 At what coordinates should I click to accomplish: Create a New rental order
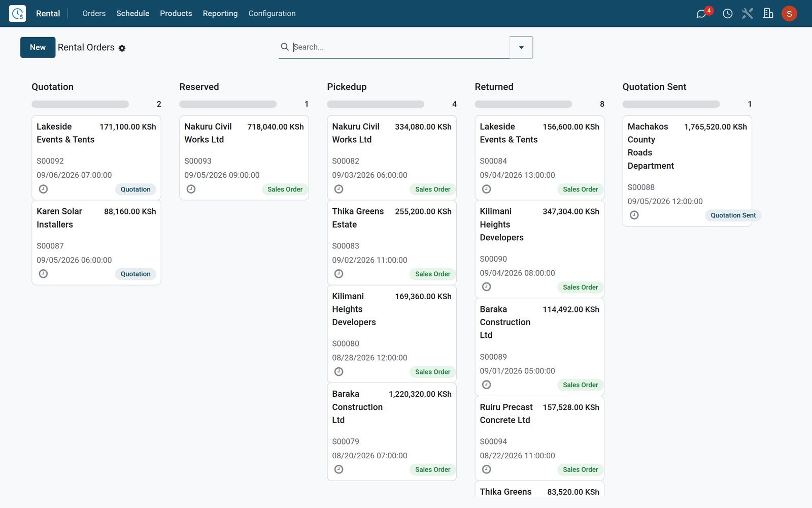point(38,47)
